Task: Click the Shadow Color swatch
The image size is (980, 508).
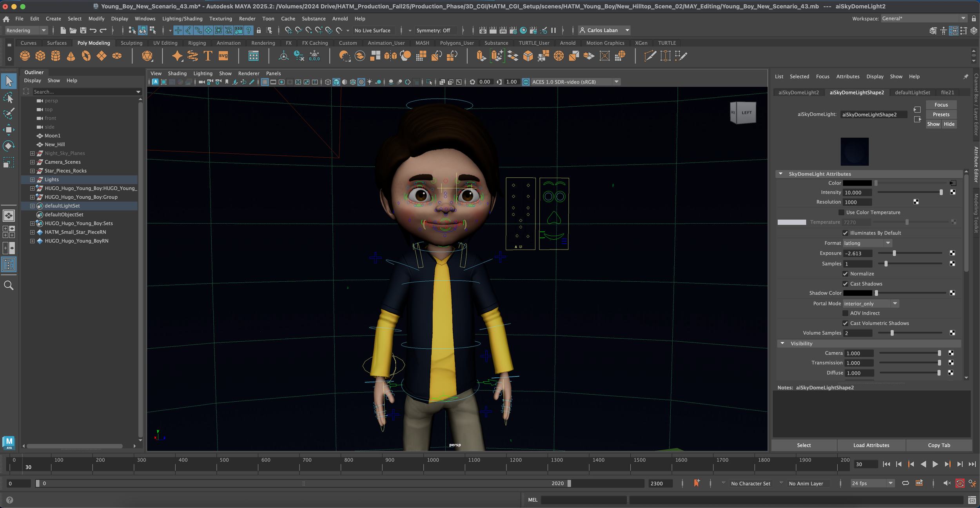Action: point(857,293)
